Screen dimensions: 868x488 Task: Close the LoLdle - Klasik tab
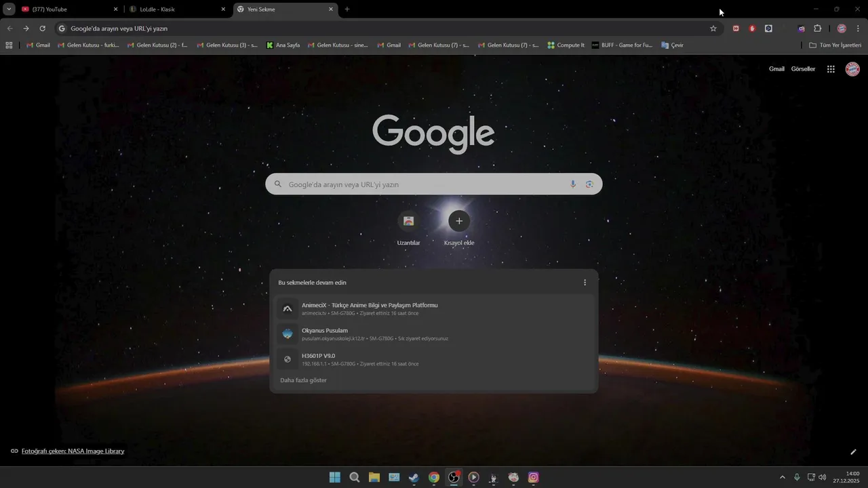223,9
